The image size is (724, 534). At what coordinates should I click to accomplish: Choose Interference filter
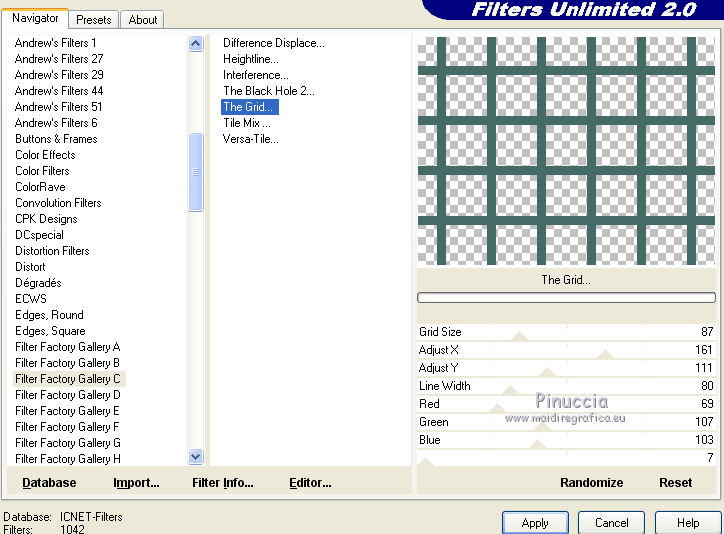(x=255, y=75)
